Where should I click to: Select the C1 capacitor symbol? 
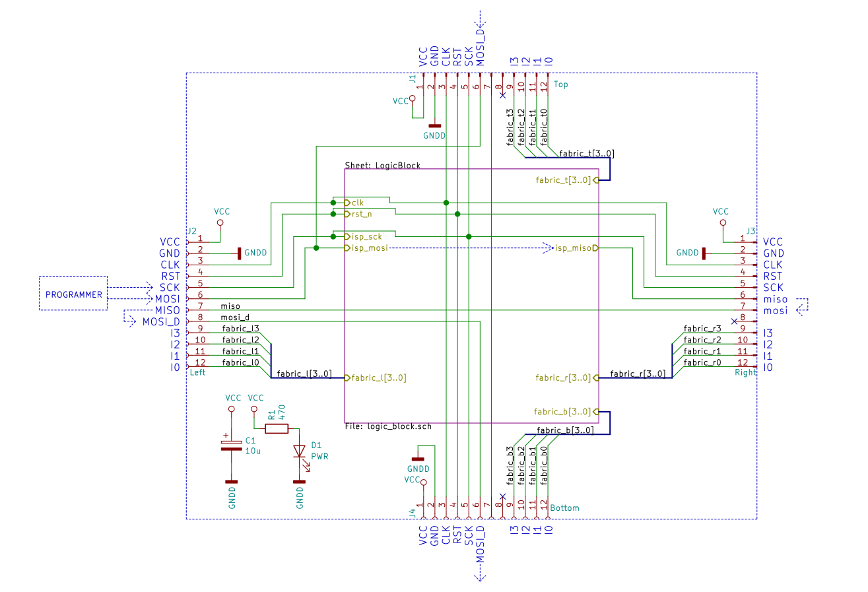(230, 445)
